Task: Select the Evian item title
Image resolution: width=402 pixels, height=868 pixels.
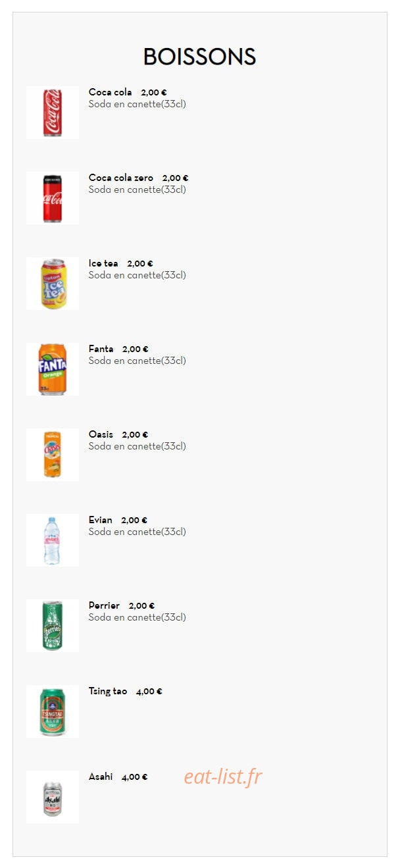Action: pos(101,520)
